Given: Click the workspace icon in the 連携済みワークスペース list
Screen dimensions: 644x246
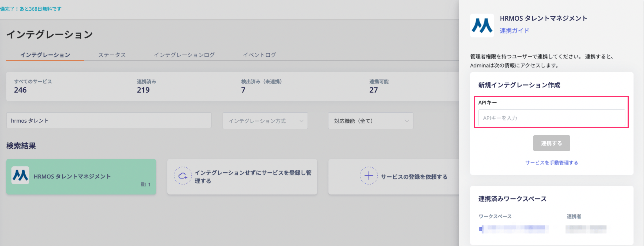Looking at the screenshot, I should [481, 229].
